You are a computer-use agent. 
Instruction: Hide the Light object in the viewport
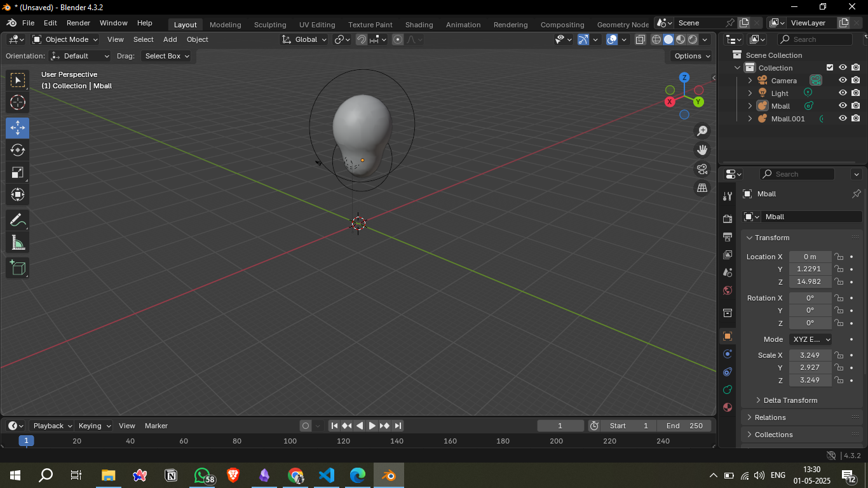(843, 93)
